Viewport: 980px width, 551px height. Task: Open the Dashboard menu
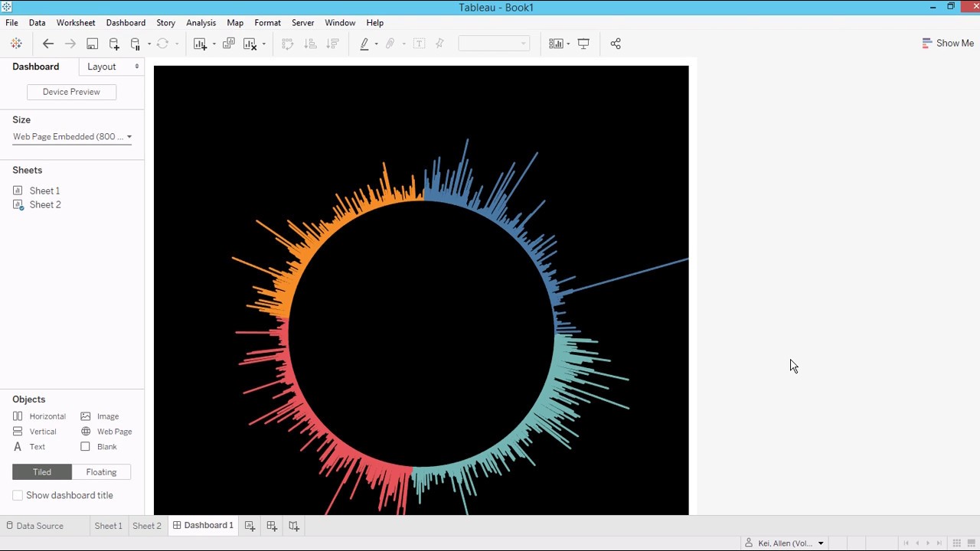[126, 23]
